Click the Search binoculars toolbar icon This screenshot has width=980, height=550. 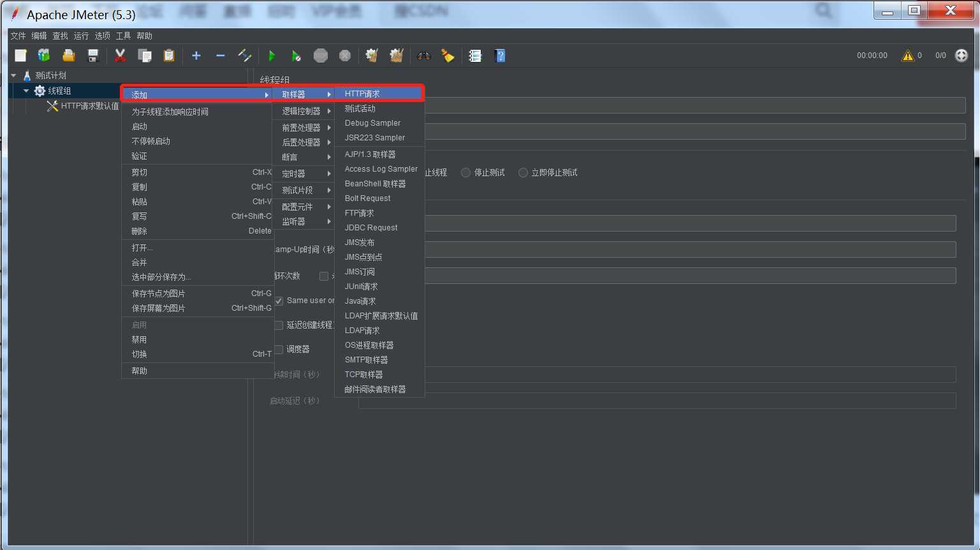click(423, 56)
